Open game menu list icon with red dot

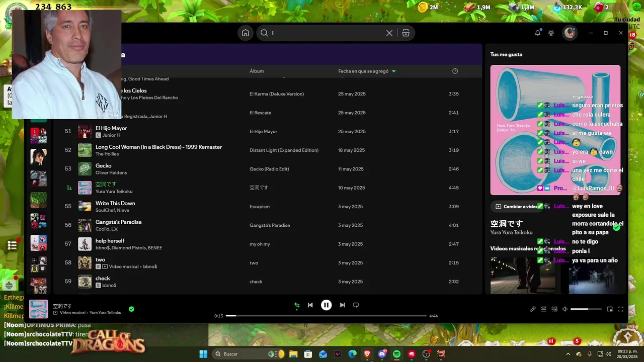pos(12,245)
